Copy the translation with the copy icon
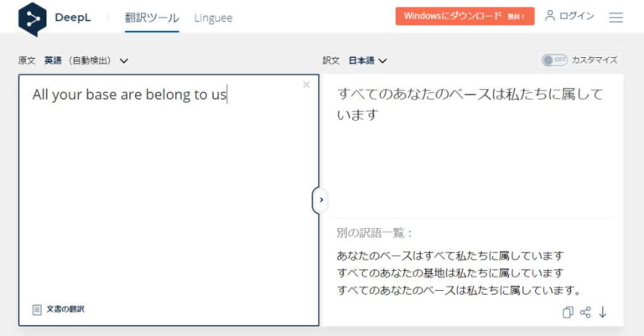 click(x=568, y=313)
